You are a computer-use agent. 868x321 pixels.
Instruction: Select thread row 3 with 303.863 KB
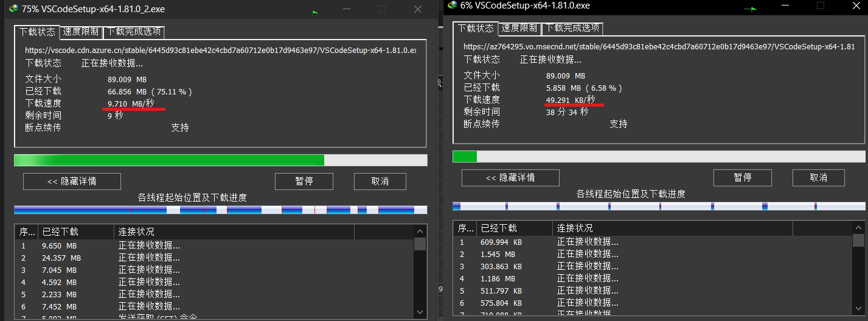pyautogui.click(x=653, y=267)
